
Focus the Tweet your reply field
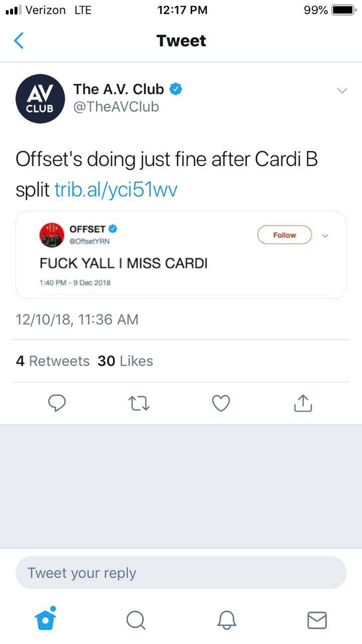181,573
